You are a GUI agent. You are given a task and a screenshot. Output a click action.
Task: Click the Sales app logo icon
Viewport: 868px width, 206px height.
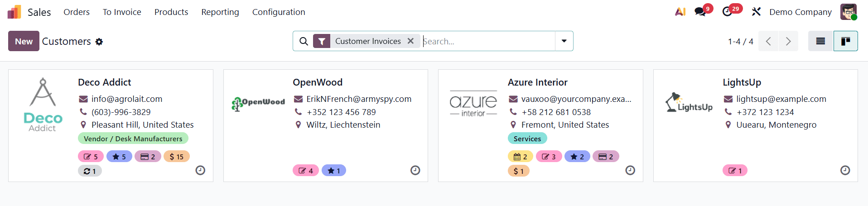click(x=14, y=12)
